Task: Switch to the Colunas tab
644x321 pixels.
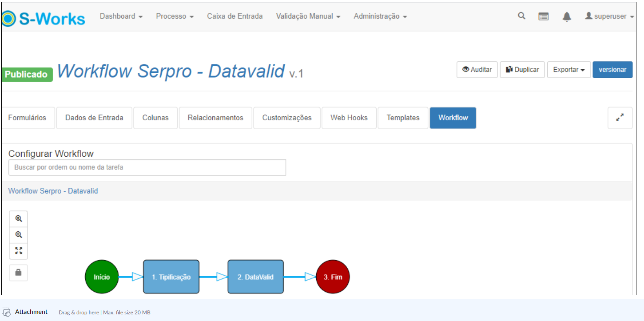Action: pos(155,118)
